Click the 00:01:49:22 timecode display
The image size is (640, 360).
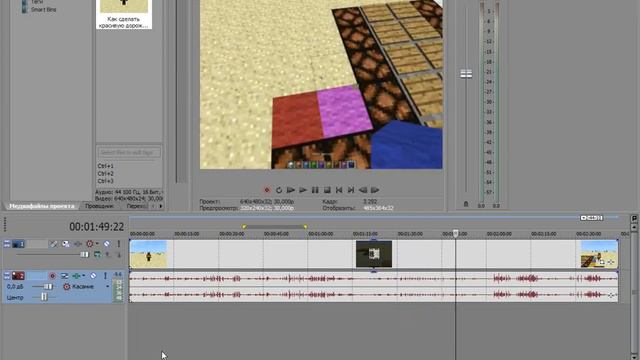click(96, 227)
